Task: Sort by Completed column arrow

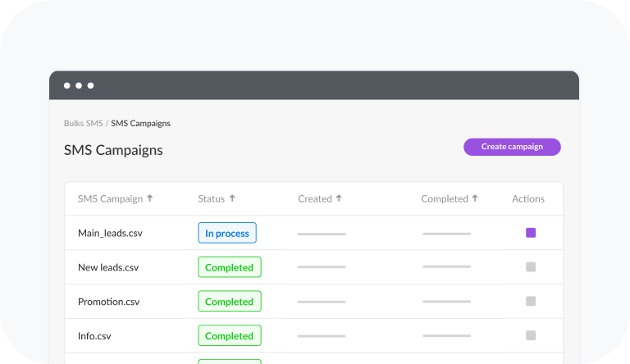Action: tap(475, 198)
